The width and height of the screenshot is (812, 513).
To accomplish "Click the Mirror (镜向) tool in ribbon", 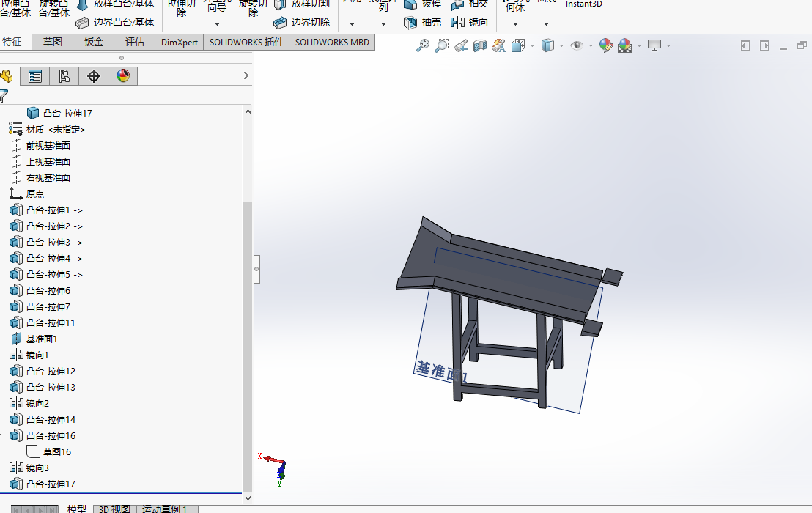I will tap(470, 23).
